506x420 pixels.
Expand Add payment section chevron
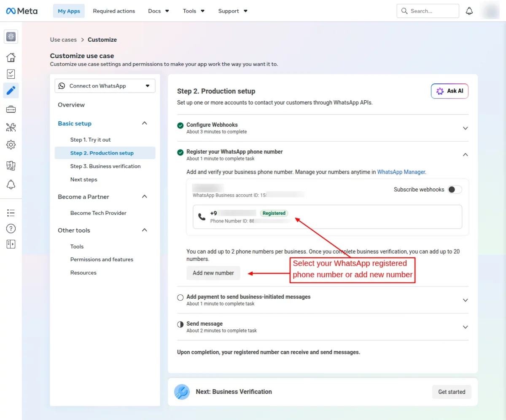click(x=466, y=300)
